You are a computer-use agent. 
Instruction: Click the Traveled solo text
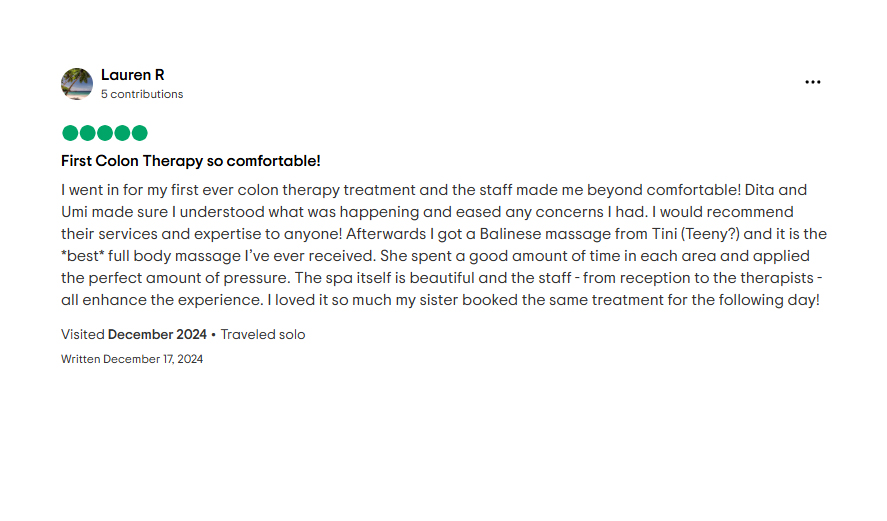263,334
